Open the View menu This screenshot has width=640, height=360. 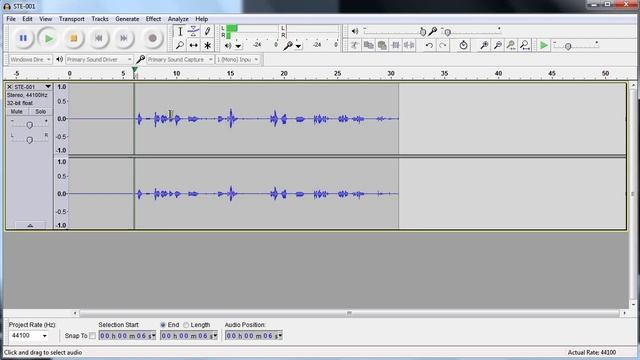45,19
